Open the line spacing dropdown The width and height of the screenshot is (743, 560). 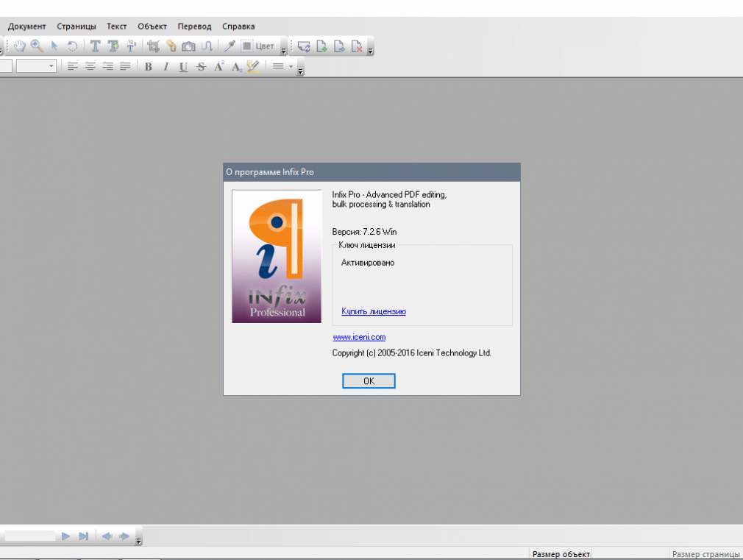coord(283,66)
